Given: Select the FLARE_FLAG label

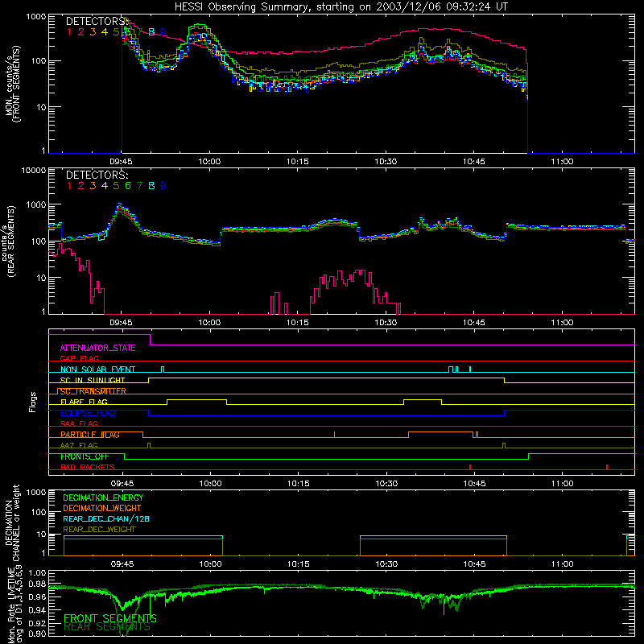Looking at the screenshot, I should tap(84, 402).
